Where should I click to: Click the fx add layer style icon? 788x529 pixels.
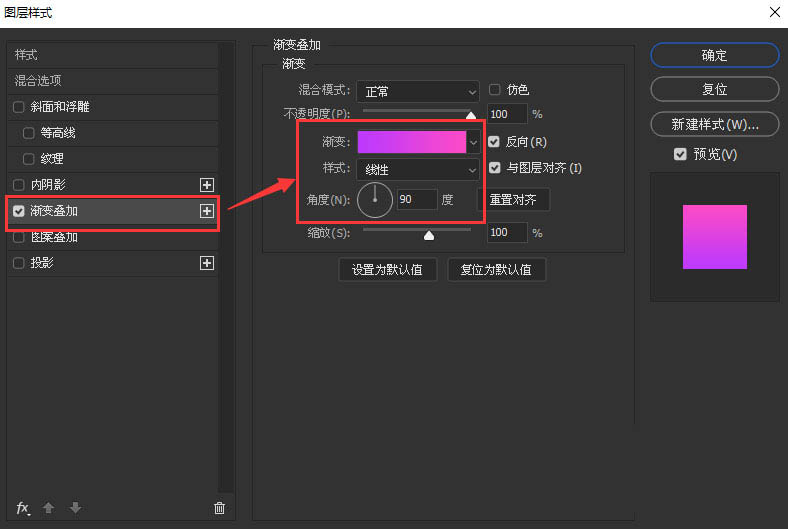coord(23,508)
